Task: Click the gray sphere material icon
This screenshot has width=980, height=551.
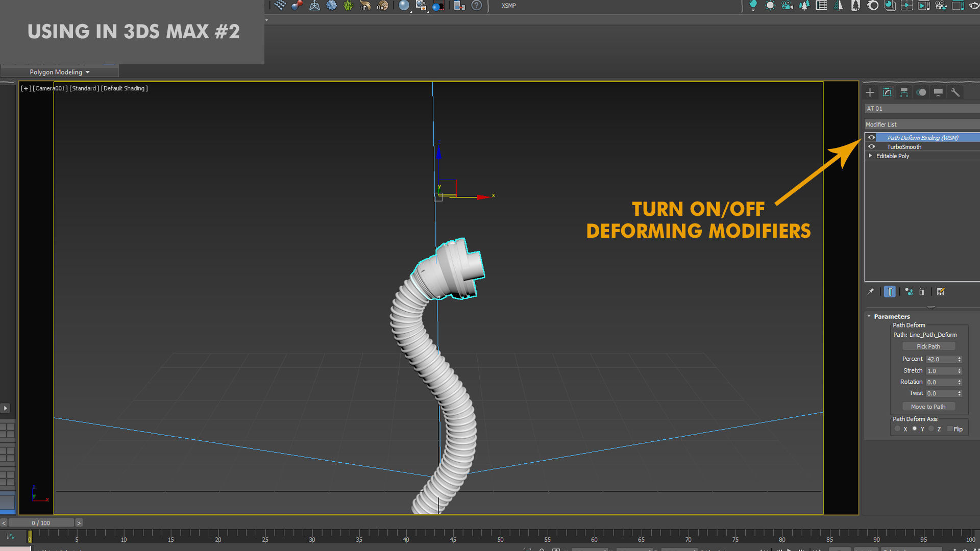Action: pos(404,6)
